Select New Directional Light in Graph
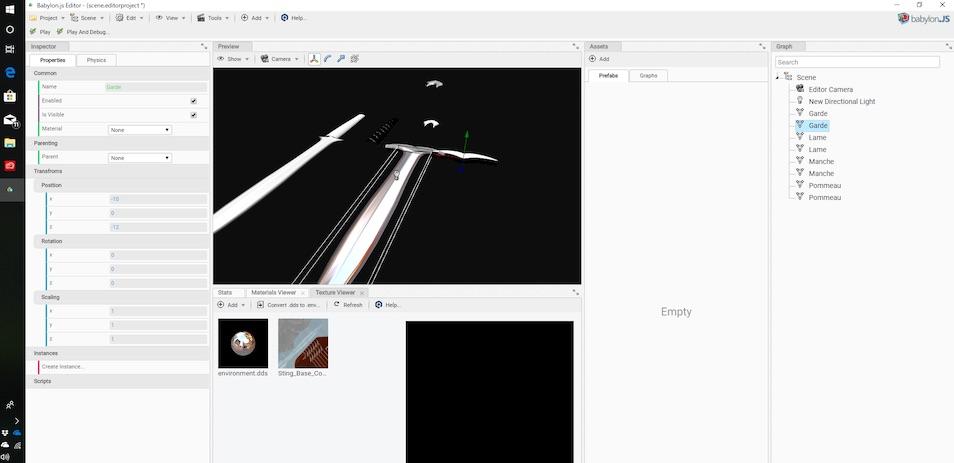 point(841,102)
